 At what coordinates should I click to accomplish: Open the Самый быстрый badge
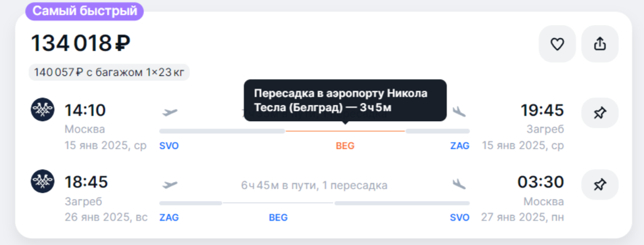click(x=85, y=11)
